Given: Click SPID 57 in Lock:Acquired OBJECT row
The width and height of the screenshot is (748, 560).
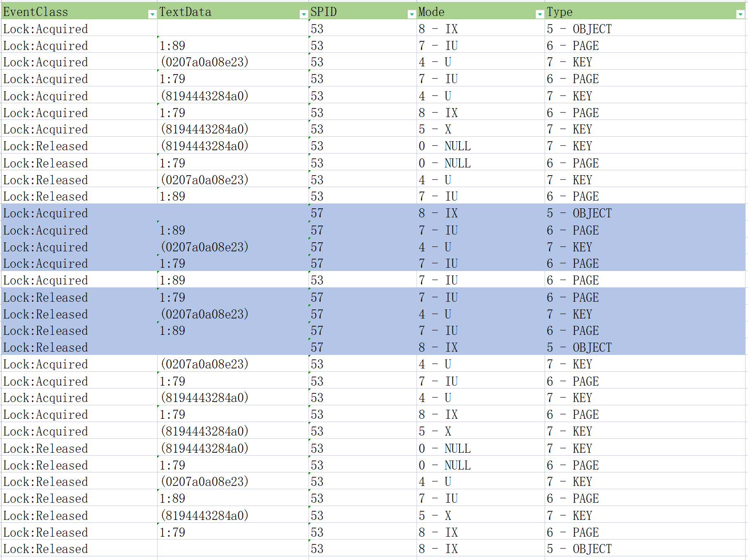Looking at the screenshot, I should 317,213.
